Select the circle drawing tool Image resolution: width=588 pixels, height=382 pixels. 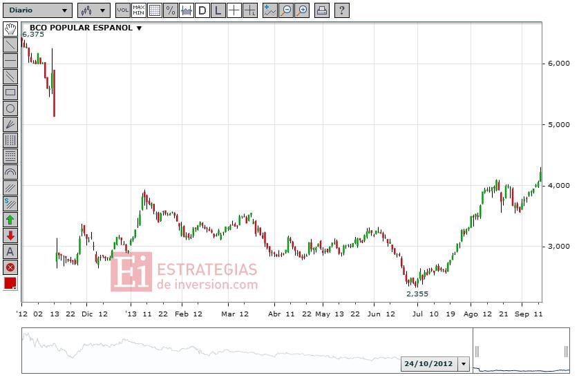[10, 108]
